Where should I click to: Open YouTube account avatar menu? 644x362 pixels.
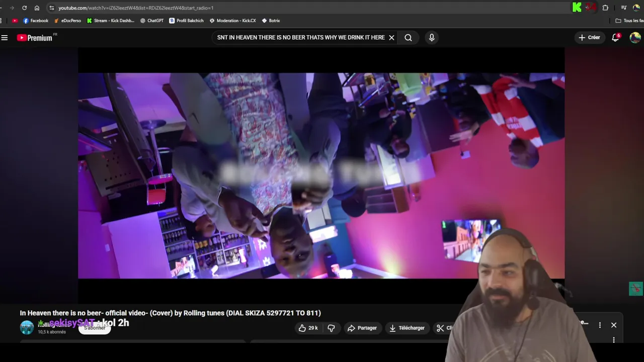[635, 38]
